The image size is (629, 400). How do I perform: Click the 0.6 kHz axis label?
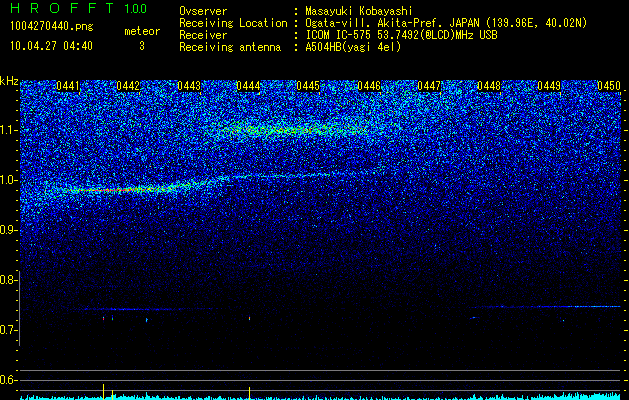click(x=8, y=380)
